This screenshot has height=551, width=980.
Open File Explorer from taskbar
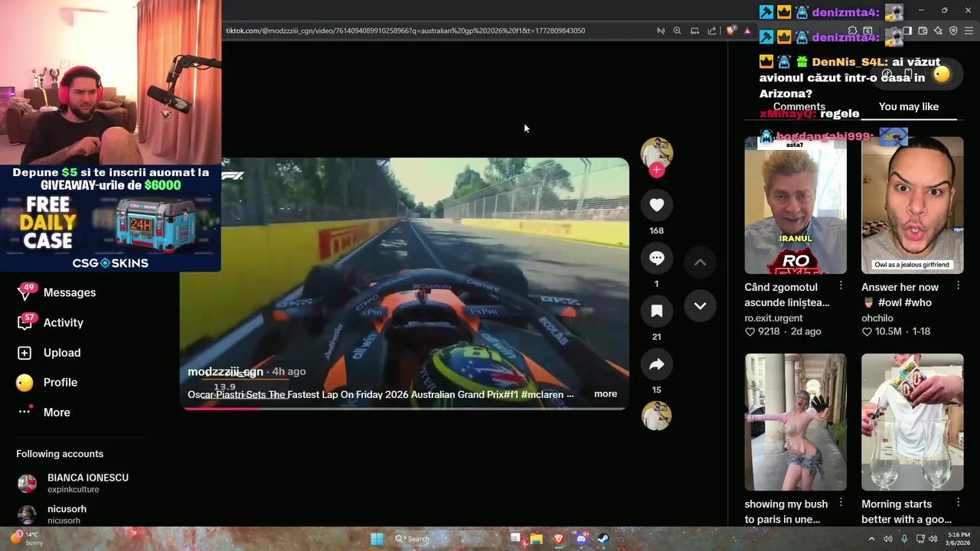point(537,539)
